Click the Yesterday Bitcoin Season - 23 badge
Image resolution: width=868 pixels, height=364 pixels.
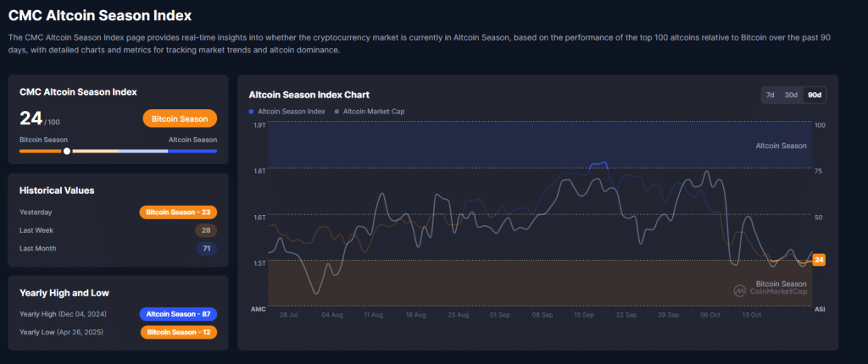point(178,212)
